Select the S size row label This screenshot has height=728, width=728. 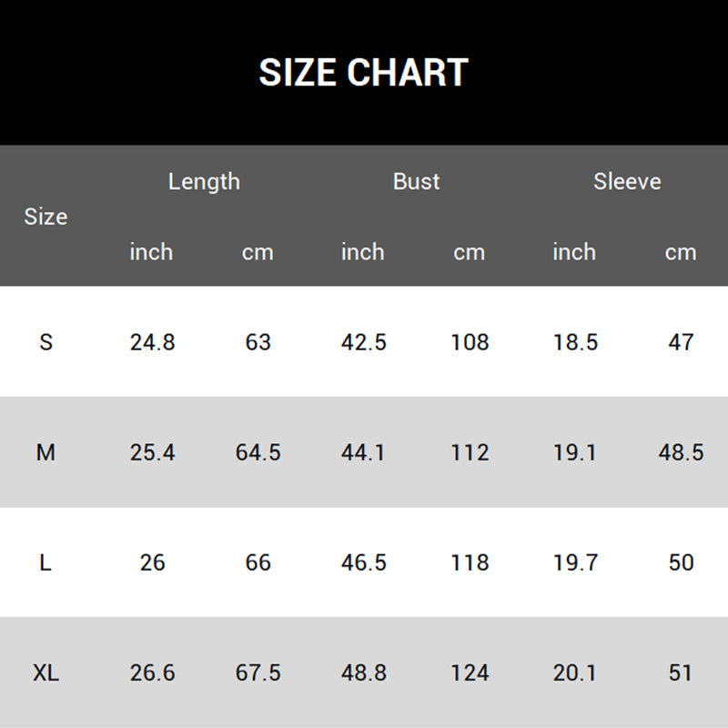[46, 342]
